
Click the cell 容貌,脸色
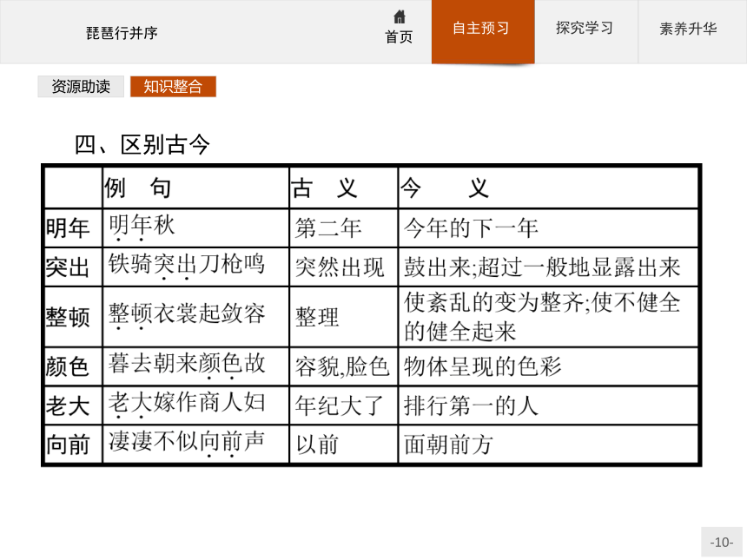click(342, 367)
